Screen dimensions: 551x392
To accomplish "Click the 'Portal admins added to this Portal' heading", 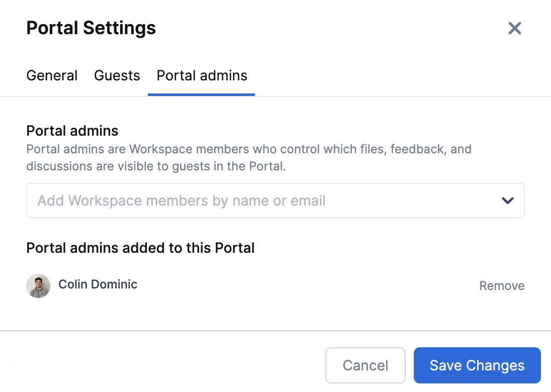I will [141, 248].
